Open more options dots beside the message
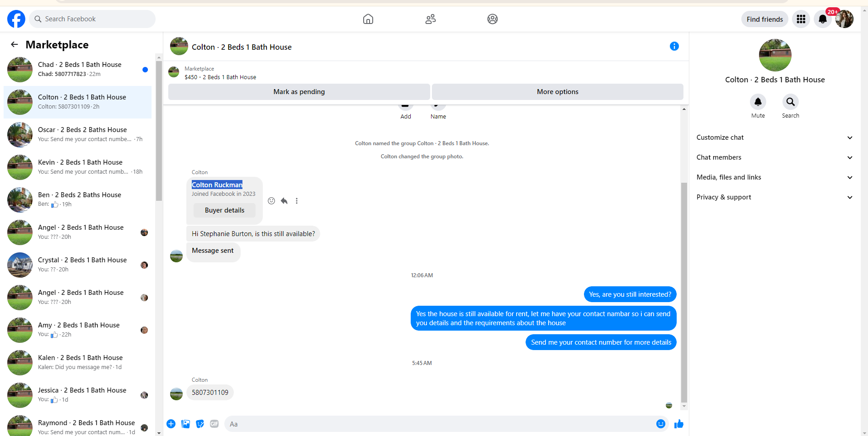 (297, 201)
